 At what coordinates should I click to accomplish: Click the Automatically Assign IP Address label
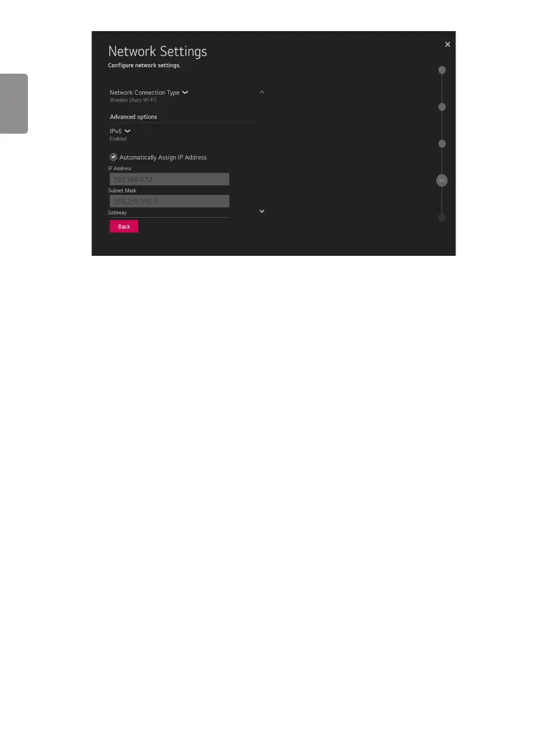(x=163, y=157)
